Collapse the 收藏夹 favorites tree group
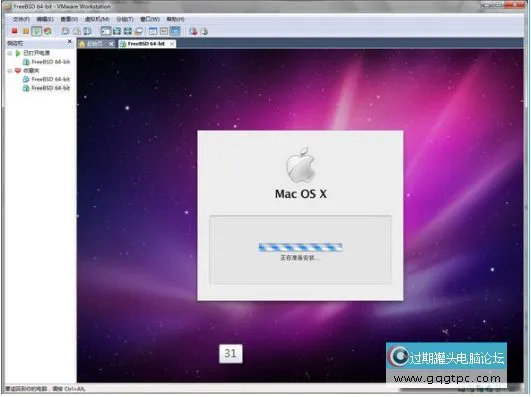Viewport: 531px width, 397px height. (10, 71)
